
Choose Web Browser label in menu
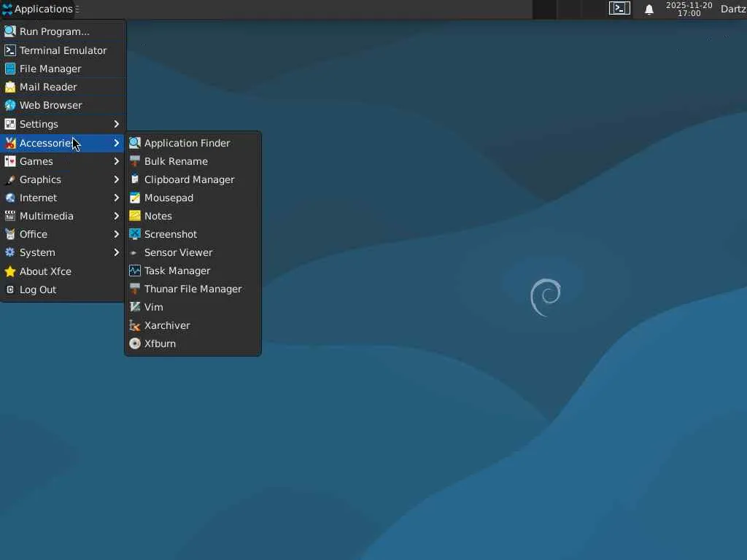[50, 105]
